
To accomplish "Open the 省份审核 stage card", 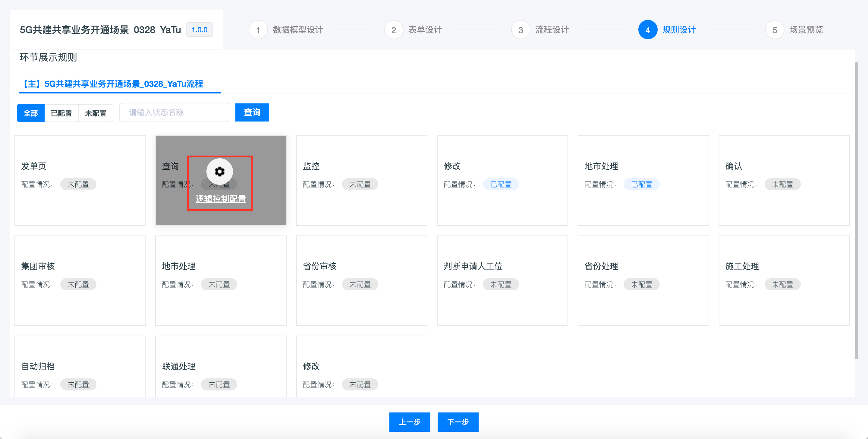I will point(362,280).
